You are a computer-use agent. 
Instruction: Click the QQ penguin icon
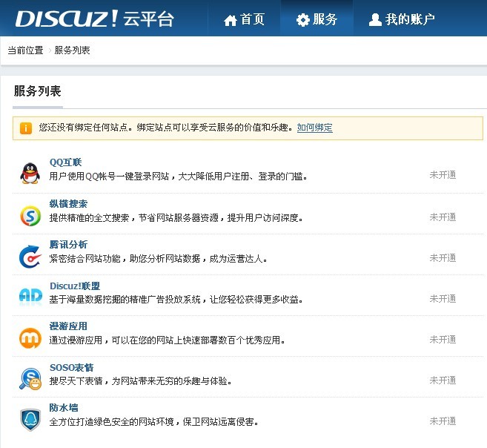[30, 173]
